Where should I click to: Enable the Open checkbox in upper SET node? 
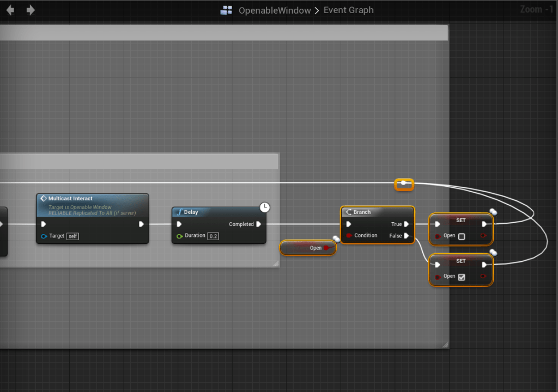462,236
